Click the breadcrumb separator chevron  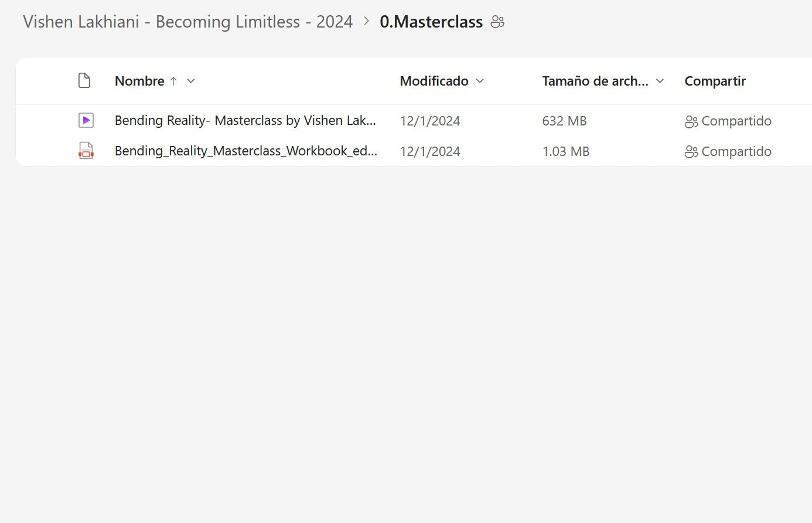coord(367,22)
